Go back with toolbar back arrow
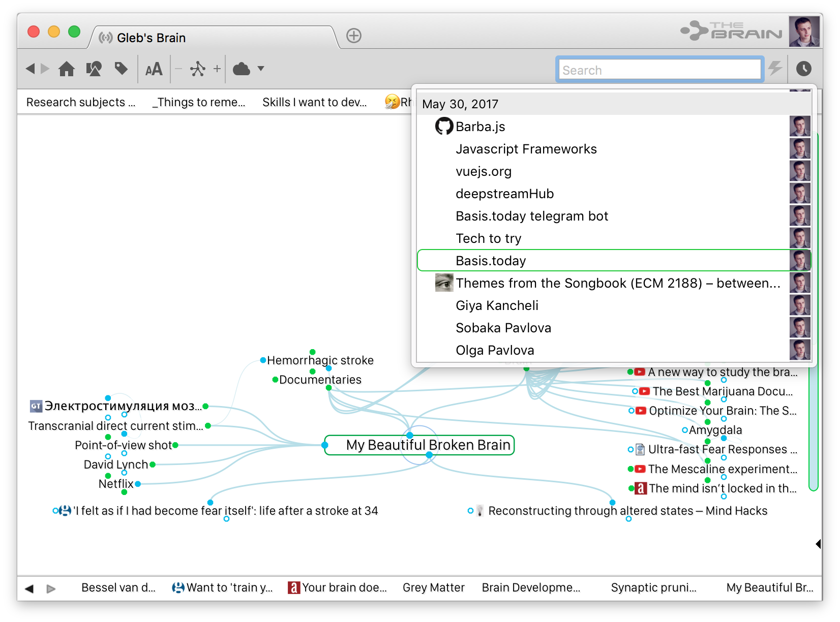 coord(31,69)
